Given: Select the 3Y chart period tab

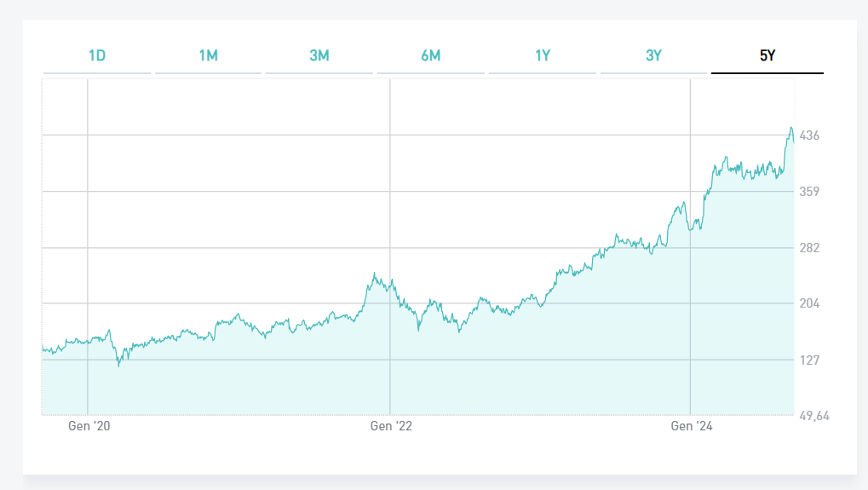Looking at the screenshot, I should pos(653,56).
